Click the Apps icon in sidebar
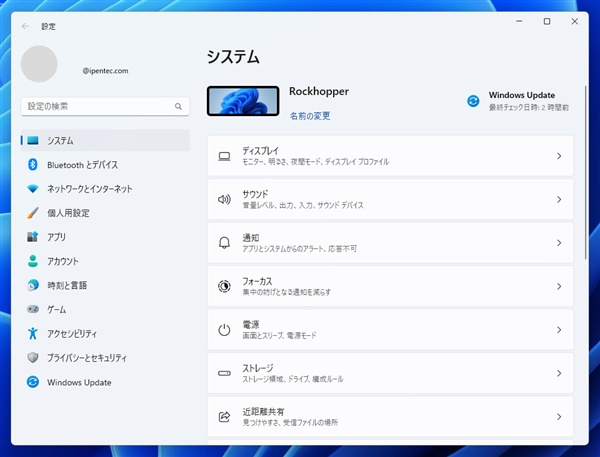 (x=33, y=237)
